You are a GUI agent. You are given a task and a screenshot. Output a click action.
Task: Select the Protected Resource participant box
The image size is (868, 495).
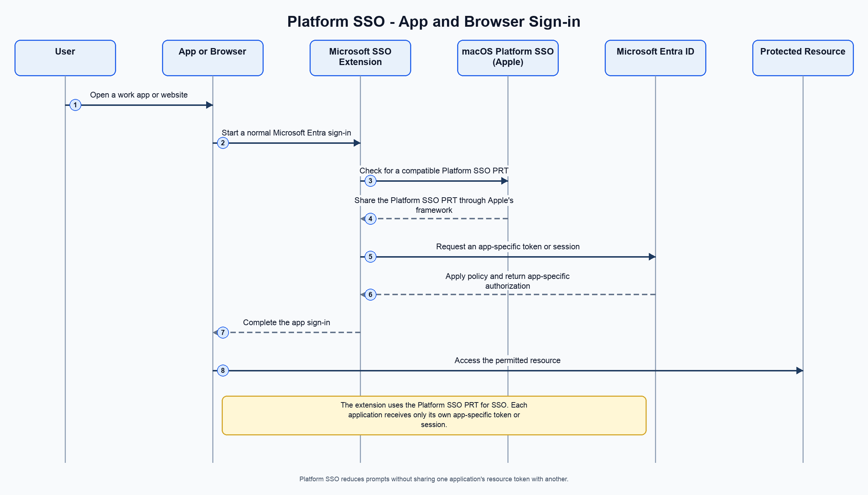pyautogui.click(x=803, y=58)
